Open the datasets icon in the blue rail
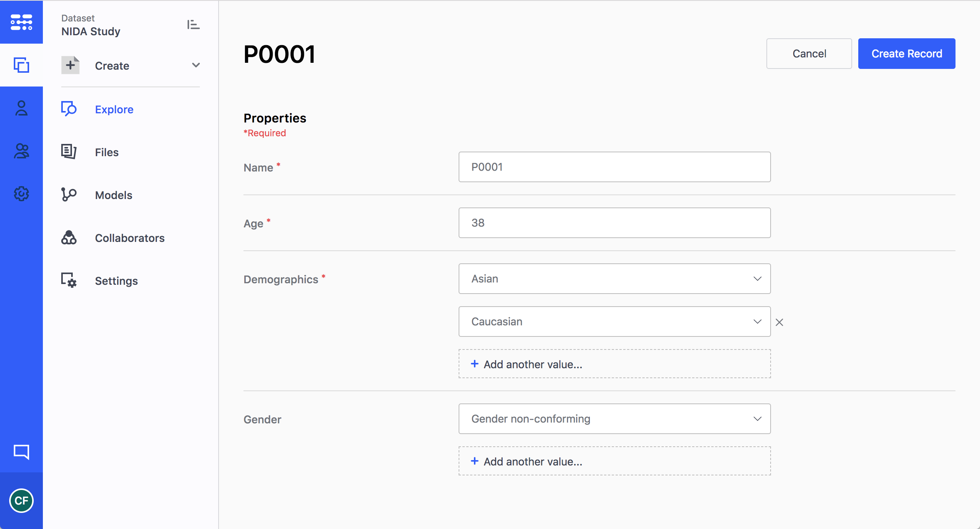This screenshot has width=980, height=529. tap(21, 65)
